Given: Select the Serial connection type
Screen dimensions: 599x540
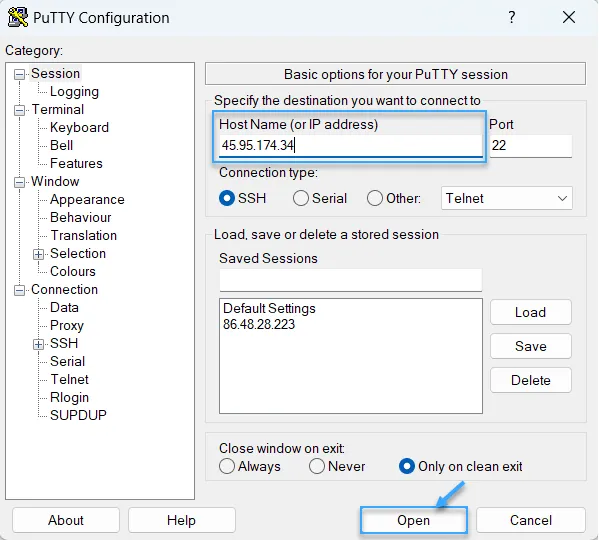Looking at the screenshot, I should tap(301, 198).
